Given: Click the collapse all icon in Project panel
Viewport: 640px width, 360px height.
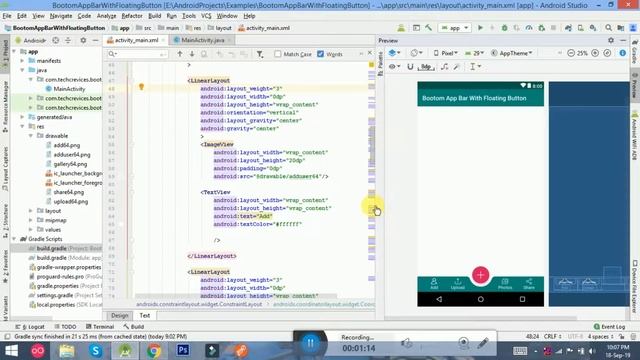Looking at the screenshot, I should click(x=68, y=40).
